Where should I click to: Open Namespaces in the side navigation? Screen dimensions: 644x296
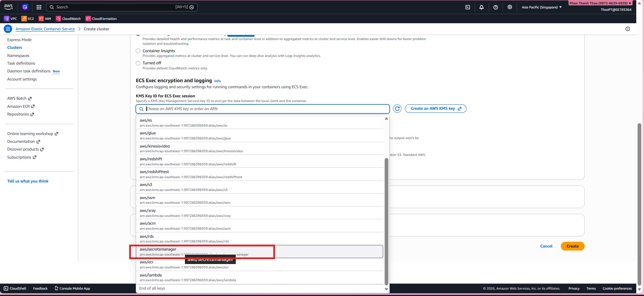[x=18, y=56]
